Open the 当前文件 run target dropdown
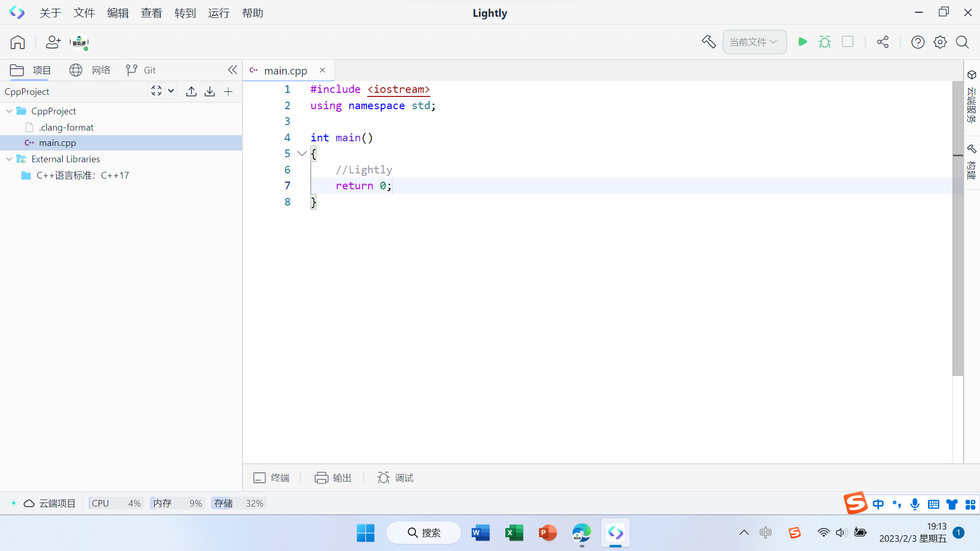980x551 pixels. (x=754, y=42)
